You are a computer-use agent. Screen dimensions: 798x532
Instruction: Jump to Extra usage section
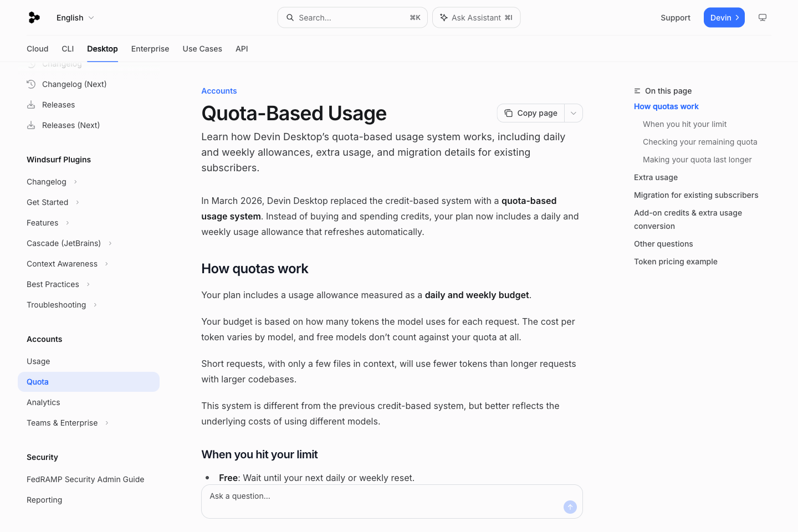[x=656, y=177]
